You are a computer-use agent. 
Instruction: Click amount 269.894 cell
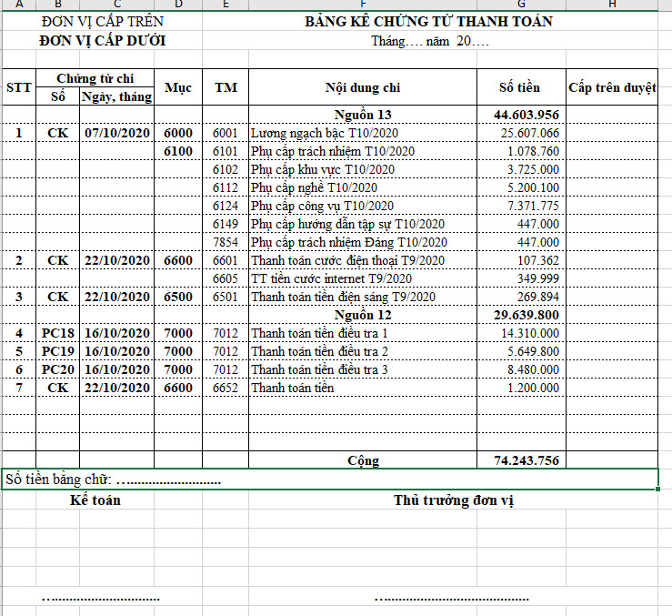click(x=521, y=297)
